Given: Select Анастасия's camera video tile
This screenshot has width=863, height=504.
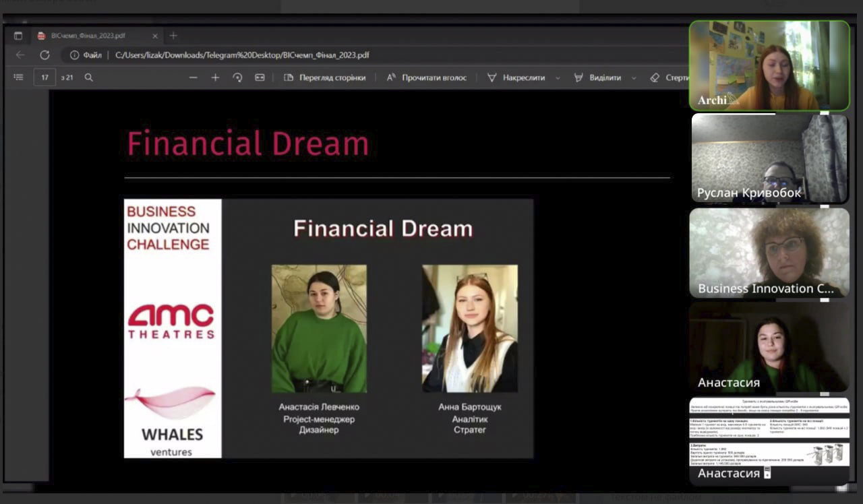Looking at the screenshot, I should (769, 347).
